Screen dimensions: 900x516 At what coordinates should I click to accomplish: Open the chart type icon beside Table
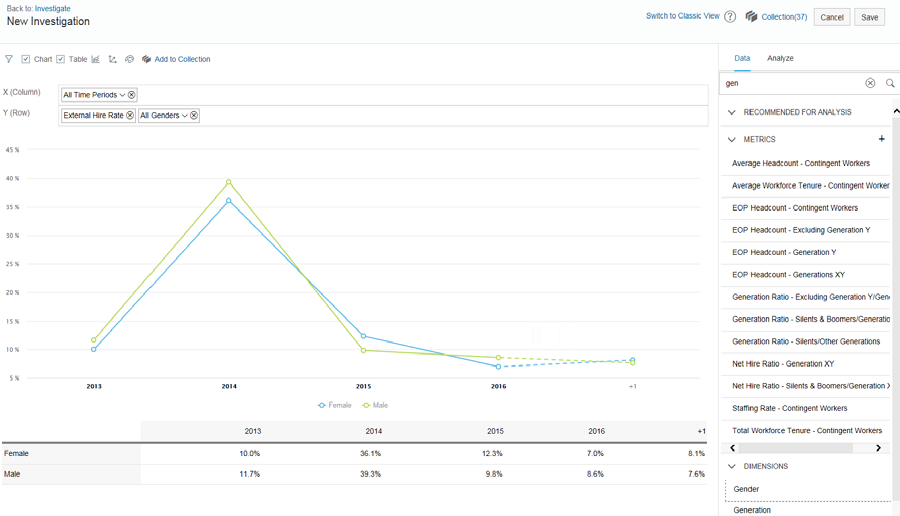pyautogui.click(x=96, y=59)
